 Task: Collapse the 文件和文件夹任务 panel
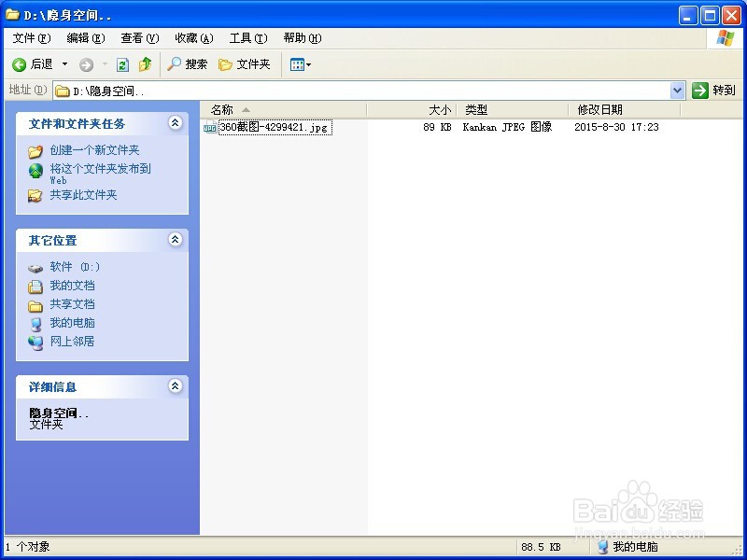(176, 123)
